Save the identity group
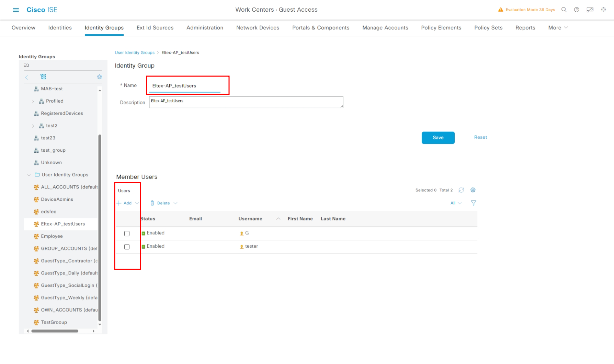 pyautogui.click(x=438, y=138)
